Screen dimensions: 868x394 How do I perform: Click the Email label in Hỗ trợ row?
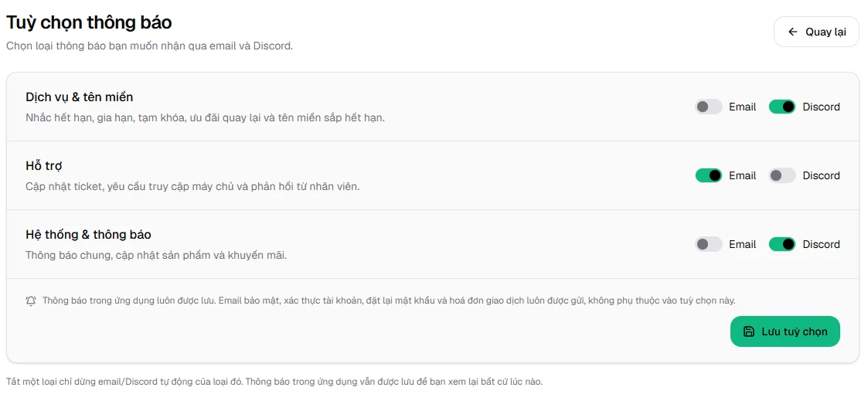click(x=742, y=175)
